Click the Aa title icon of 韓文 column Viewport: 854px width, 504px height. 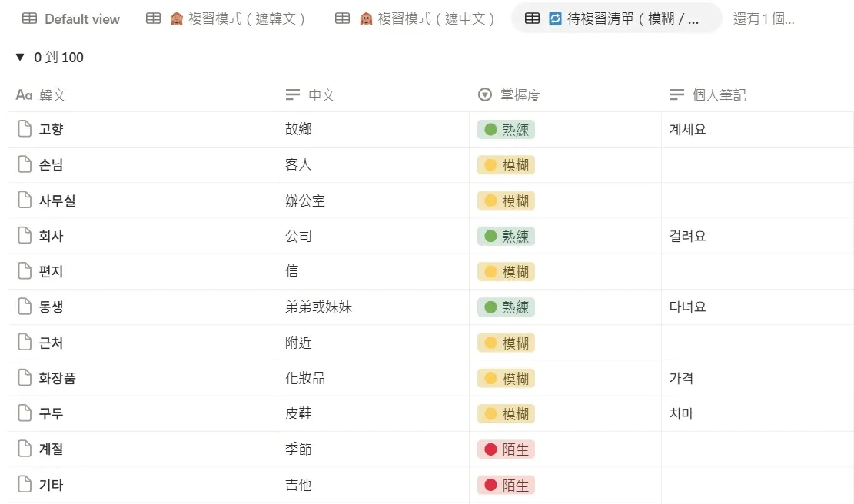click(x=24, y=95)
